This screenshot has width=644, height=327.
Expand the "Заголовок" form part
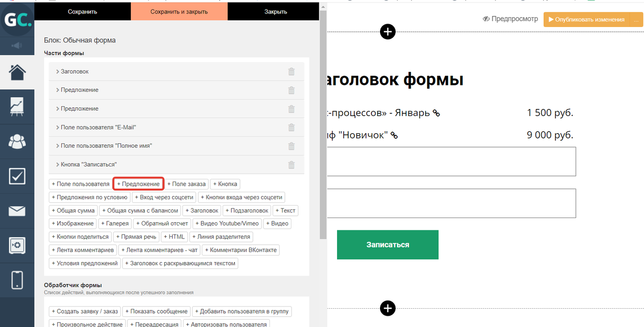[x=177, y=71]
